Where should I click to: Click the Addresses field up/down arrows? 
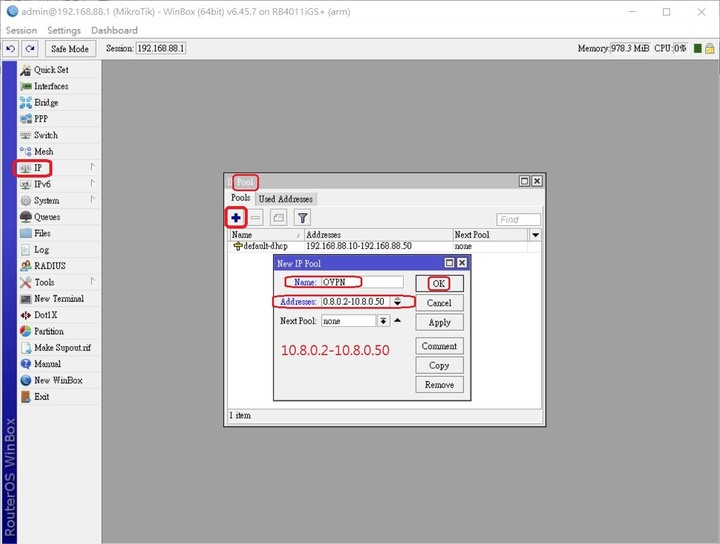point(397,302)
